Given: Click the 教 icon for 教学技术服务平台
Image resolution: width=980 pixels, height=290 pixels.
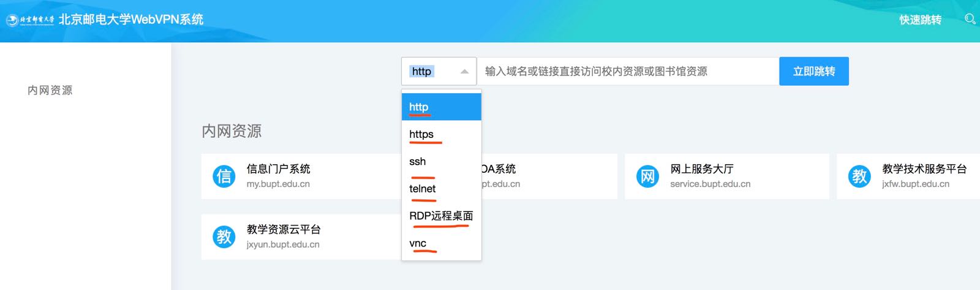Looking at the screenshot, I should (859, 176).
